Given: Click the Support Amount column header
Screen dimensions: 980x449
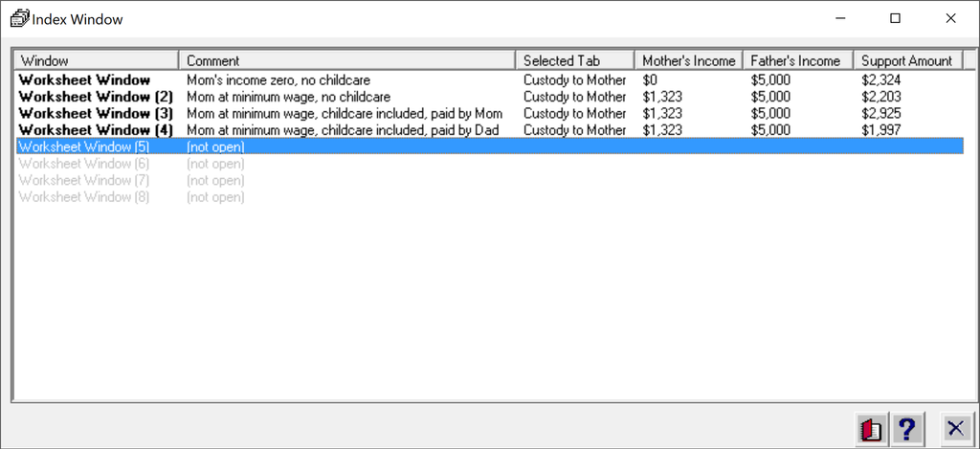Looking at the screenshot, I should coord(907,60).
